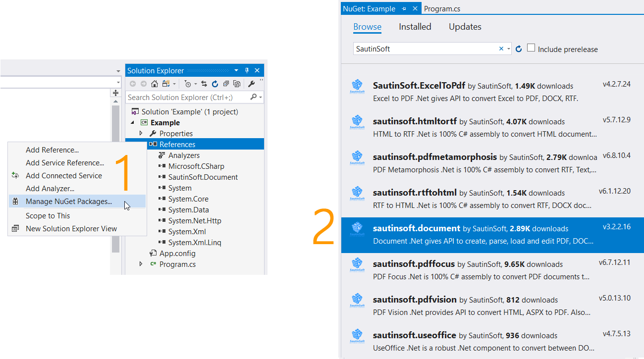The height and width of the screenshot is (359, 644).
Task: Enable the Include prerelease checkbox
Action: tap(531, 49)
